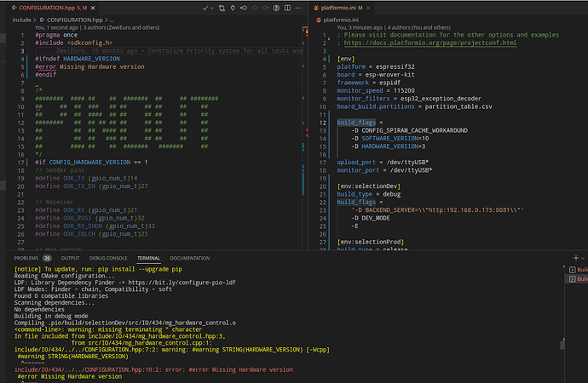Open the DOCUMENTATION panel tab
588x383 pixels.
190,259
